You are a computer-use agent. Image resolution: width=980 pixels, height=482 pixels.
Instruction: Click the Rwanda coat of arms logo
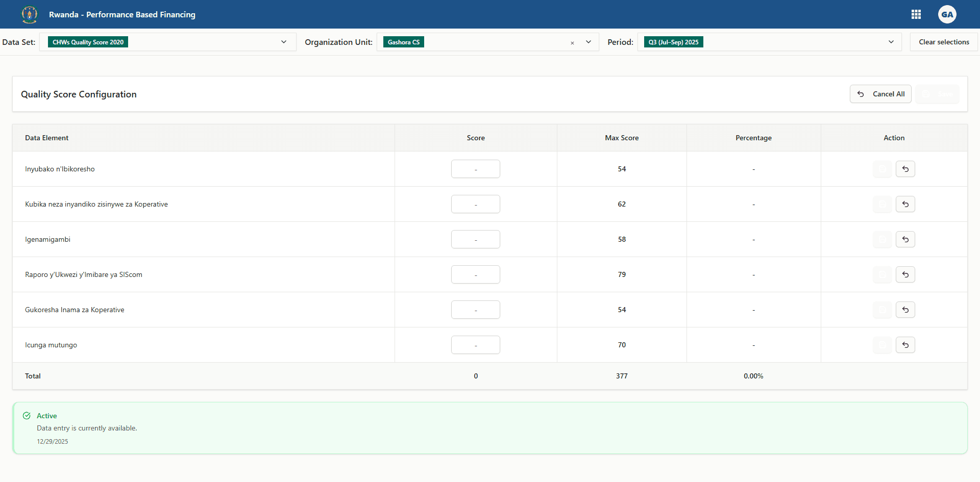pos(29,14)
